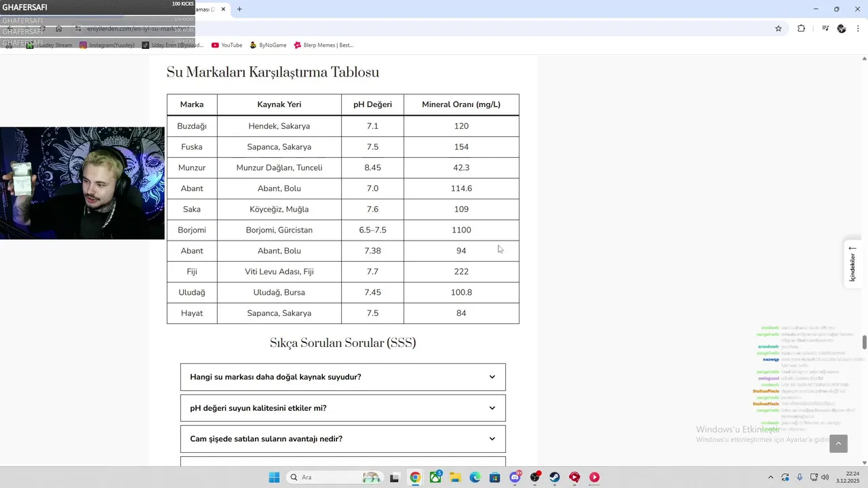Click the taskbar search box 'Ara'
Screen dimensions: 868x488
334,477
